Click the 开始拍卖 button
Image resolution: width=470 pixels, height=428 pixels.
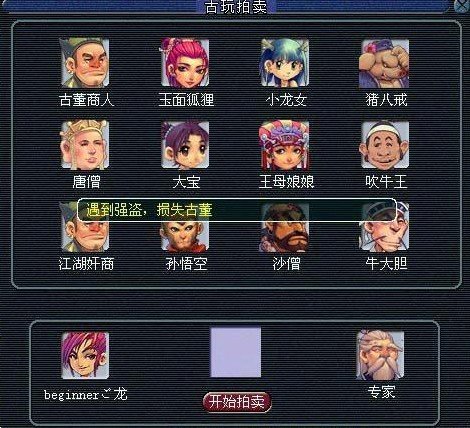tap(237, 402)
